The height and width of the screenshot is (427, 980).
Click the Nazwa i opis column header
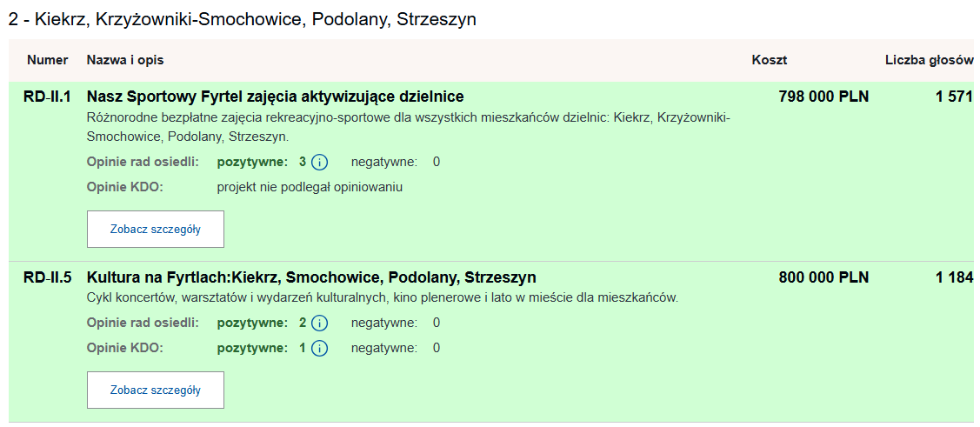tap(125, 60)
